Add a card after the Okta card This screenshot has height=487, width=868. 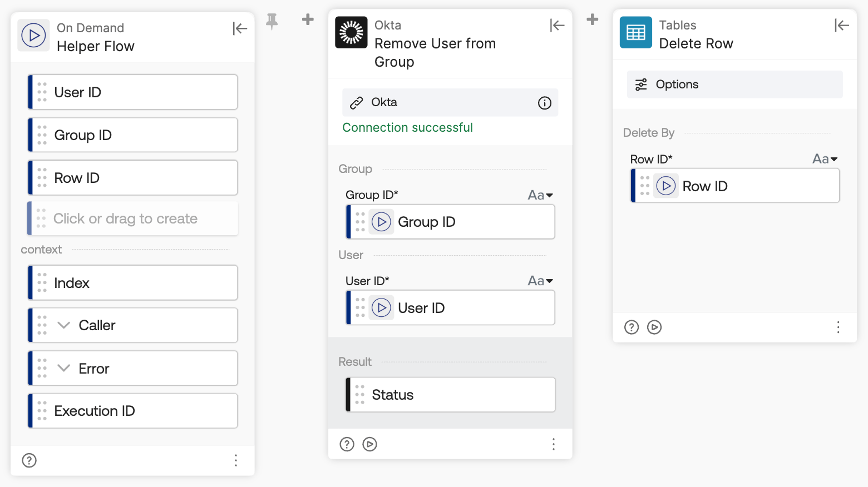pos(593,20)
